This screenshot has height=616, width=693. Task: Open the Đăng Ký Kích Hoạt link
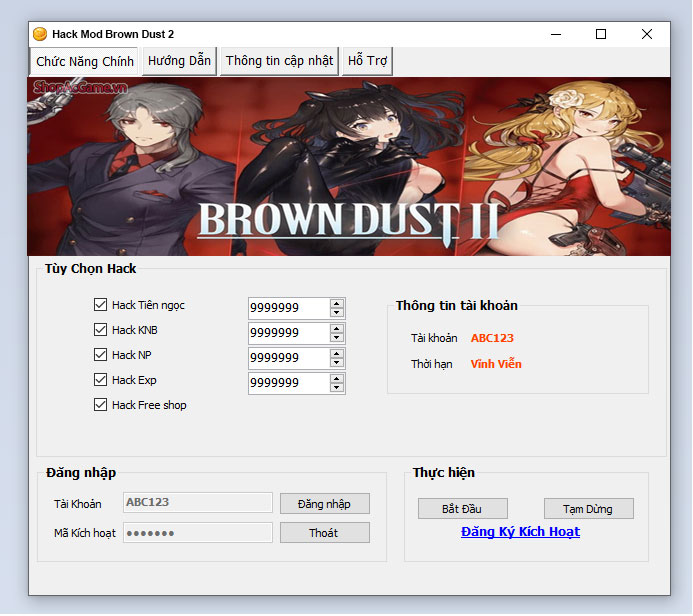(x=520, y=532)
